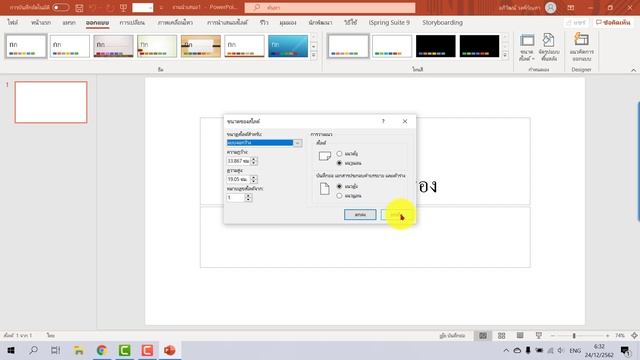Select landscape orientation for slides
Viewport: 640px width, 360px height.
(x=339, y=163)
